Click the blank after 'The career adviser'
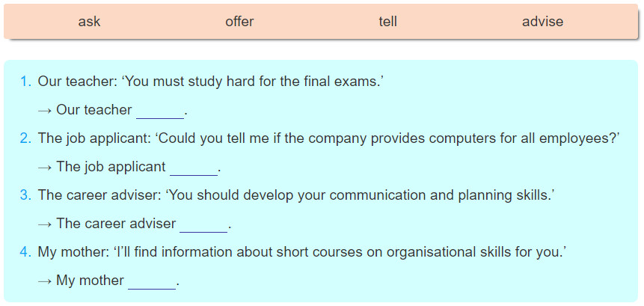Screen dimensions: 644x306 click(203, 224)
